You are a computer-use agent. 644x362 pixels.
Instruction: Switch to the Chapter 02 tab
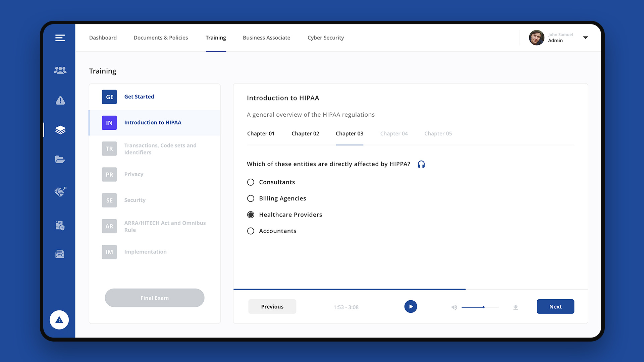[x=305, y=133]
